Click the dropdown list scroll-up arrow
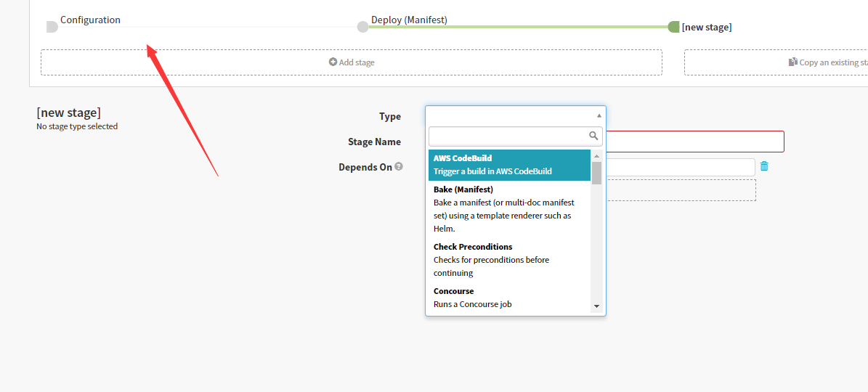 click(x=597, y=155)
